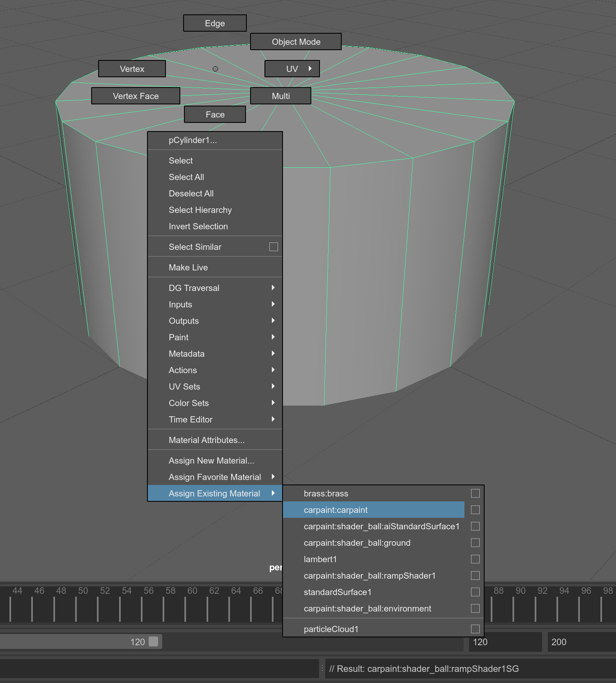Expand the Metadata submenu
Viewport: 616px width, 683px height.
point(215,353)
